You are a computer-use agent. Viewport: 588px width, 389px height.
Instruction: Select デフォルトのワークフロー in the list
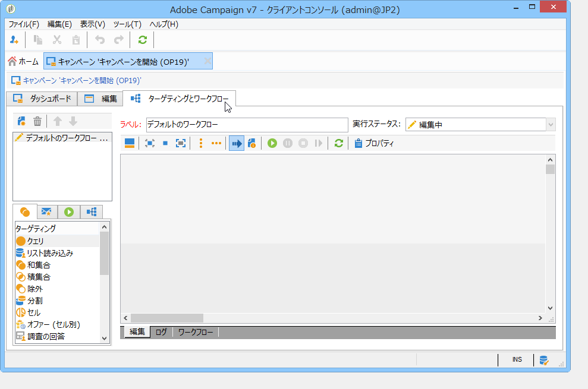click(x=62, y=138)
